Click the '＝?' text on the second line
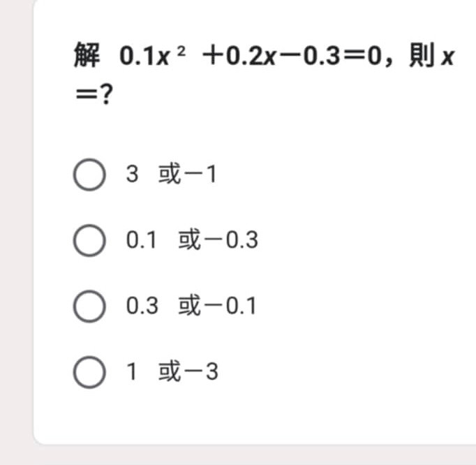This screenshot has height=465, width=476. point(94,94)
